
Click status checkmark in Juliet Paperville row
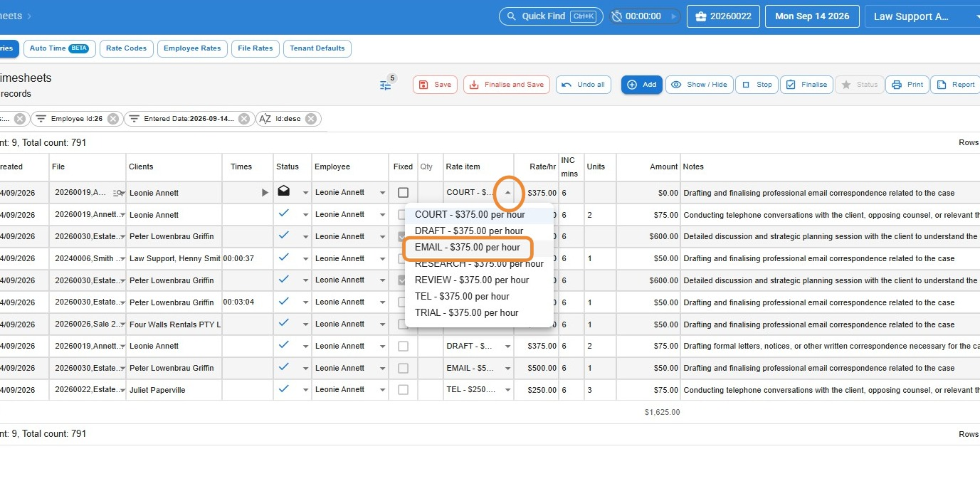(x=284, y=389)
